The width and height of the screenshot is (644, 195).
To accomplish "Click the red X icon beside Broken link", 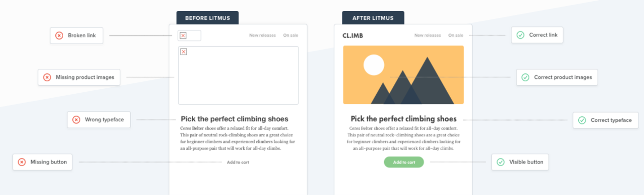I will (59, 35).
